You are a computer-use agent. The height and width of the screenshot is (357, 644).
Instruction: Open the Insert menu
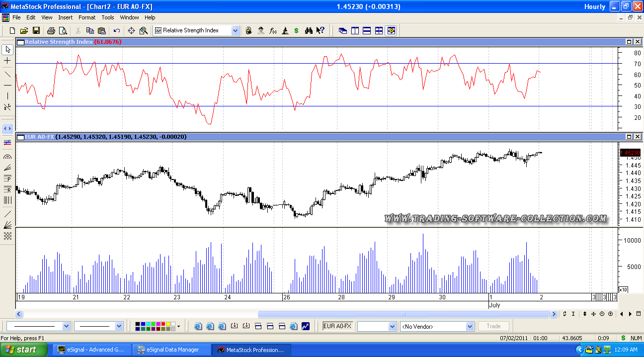[x=65, y=17]
